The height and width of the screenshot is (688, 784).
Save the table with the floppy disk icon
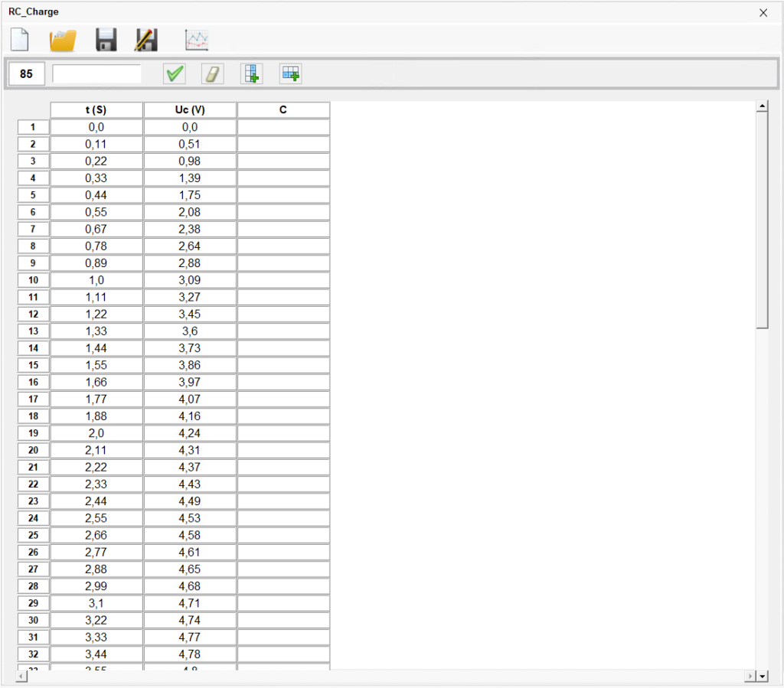click(x=106, y=40)
